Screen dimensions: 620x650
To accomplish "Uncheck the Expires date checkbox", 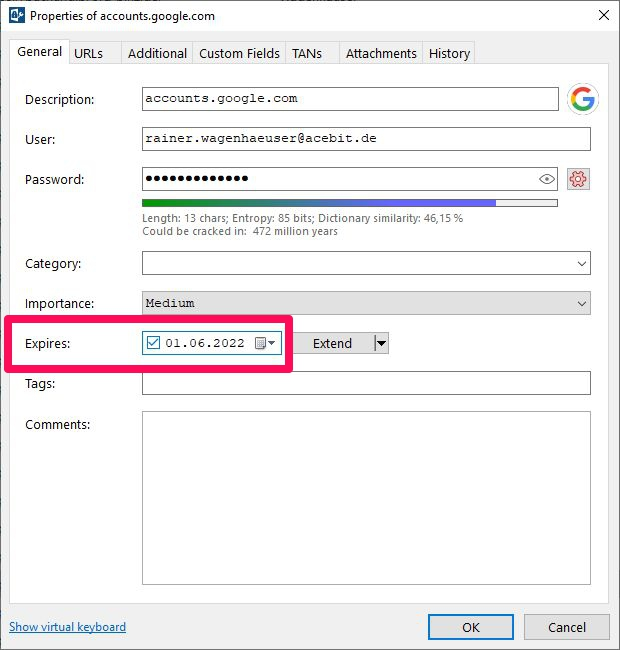I will (153, 343).
